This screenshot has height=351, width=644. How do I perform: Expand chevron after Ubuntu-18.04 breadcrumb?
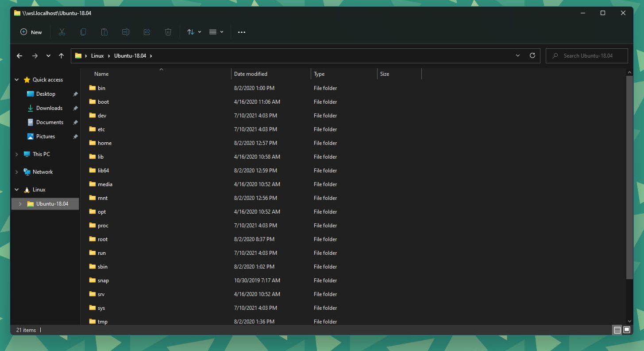click(x=151, y=56)
